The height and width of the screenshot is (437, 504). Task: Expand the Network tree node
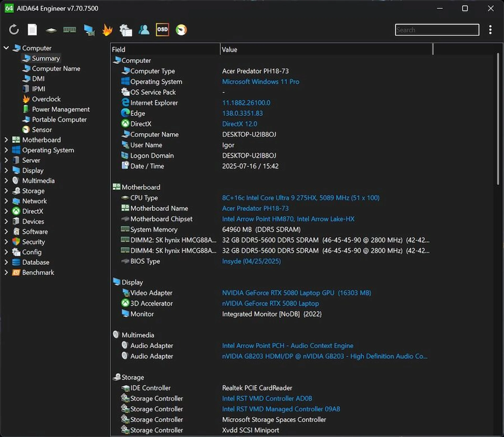click(x=6, y=201)
